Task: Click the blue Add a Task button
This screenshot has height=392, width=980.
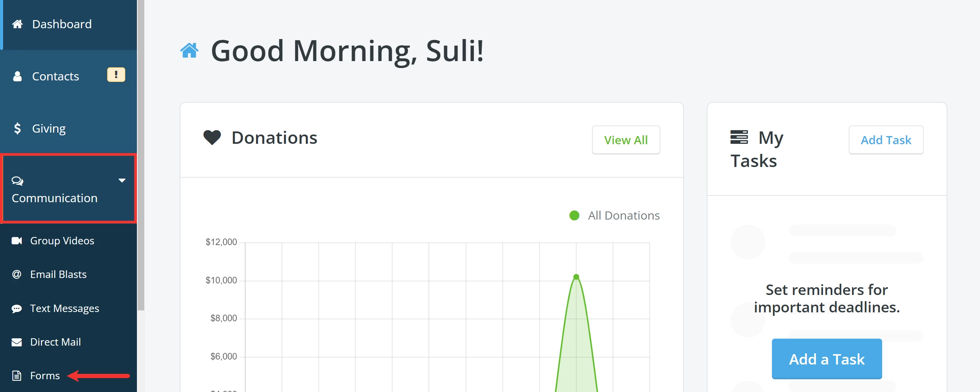Action: tap(827, 359)
